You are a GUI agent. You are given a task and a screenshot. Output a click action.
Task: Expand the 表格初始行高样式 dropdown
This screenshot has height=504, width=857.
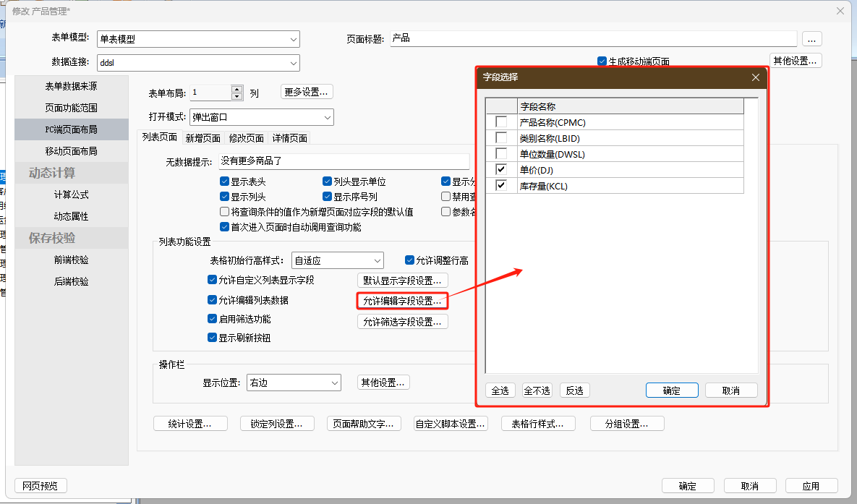(x=377, y=260)
